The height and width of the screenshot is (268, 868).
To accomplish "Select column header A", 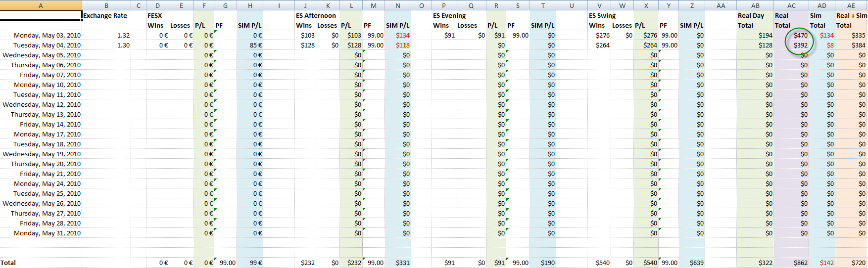I will coord(41,5).
